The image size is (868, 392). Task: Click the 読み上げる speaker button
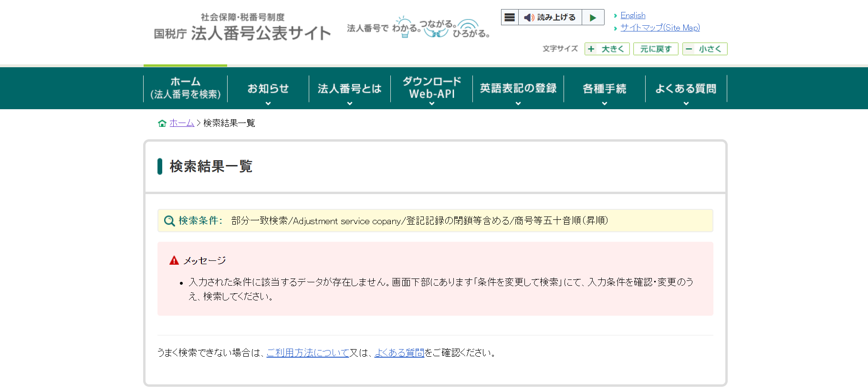[x=550, y=18]
